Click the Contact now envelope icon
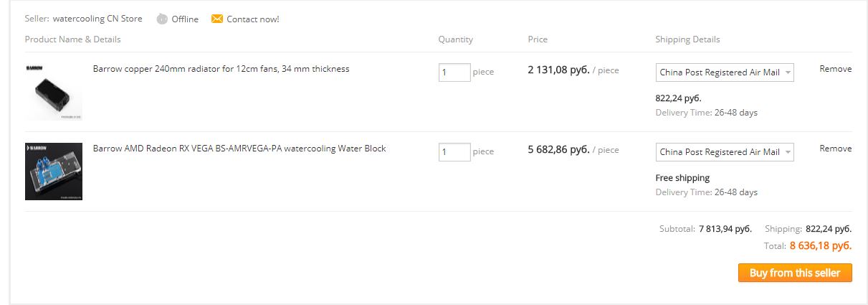 tap(216, 19)
